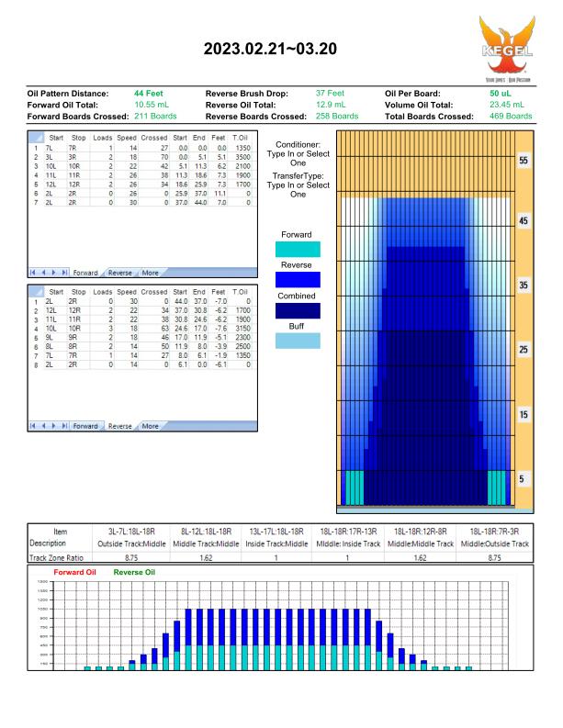Click T.Oil cell '3150' in reverse table

pos(243,329)
